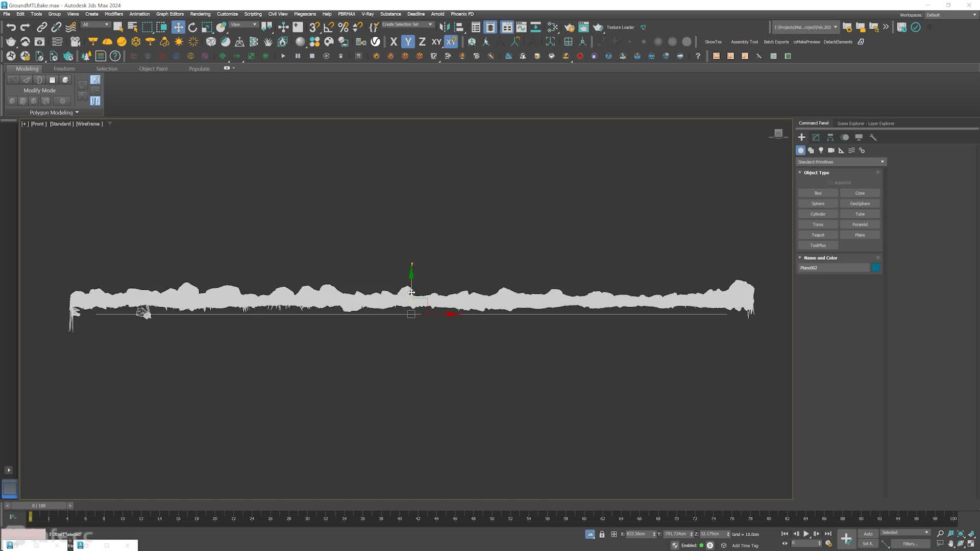Toggle the X axis constraint
This screenshot has height=551, width=980.
[x=394, y=41]
